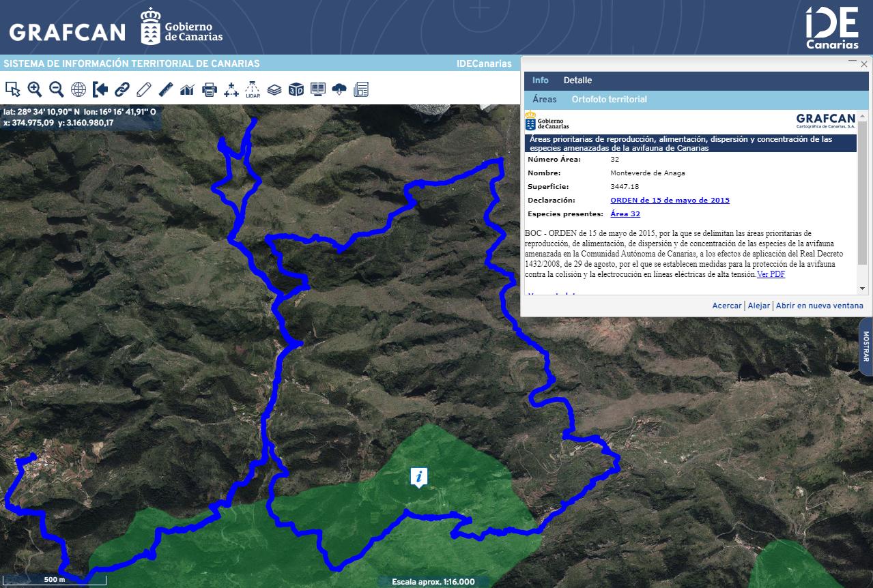This screenshot has height=588, width=873.
Task: Click the popup scrollbar down arrow
Action: (x=863, y=289)
